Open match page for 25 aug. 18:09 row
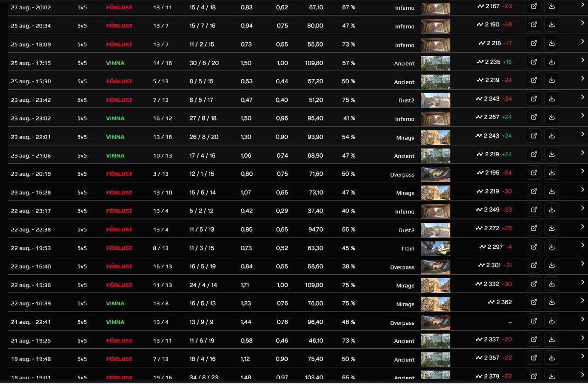 coord(534,43)
